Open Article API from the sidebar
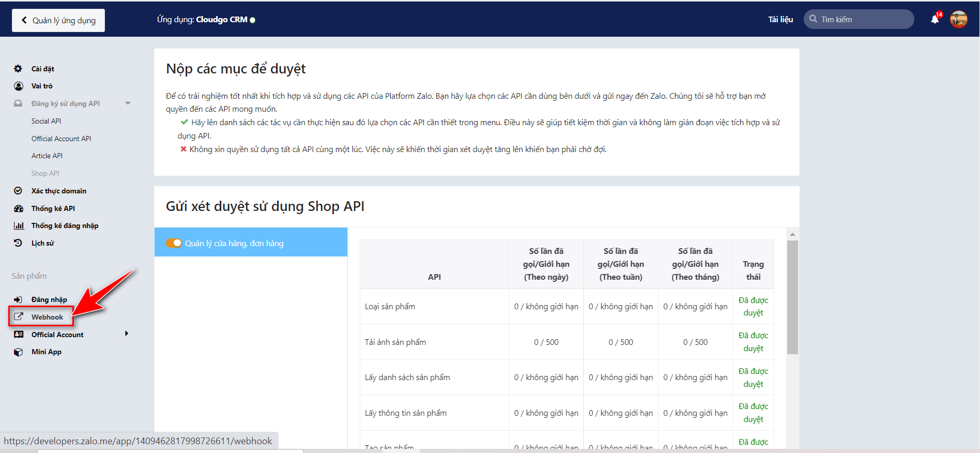Screen dimensions: 980x453 pyautogui.click(x=47, y=156)
